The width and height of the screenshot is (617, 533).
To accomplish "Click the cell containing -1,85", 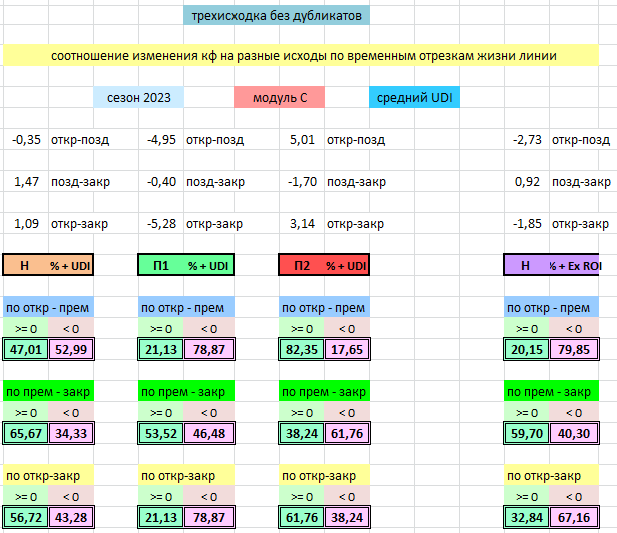I will tap(527, 224).
